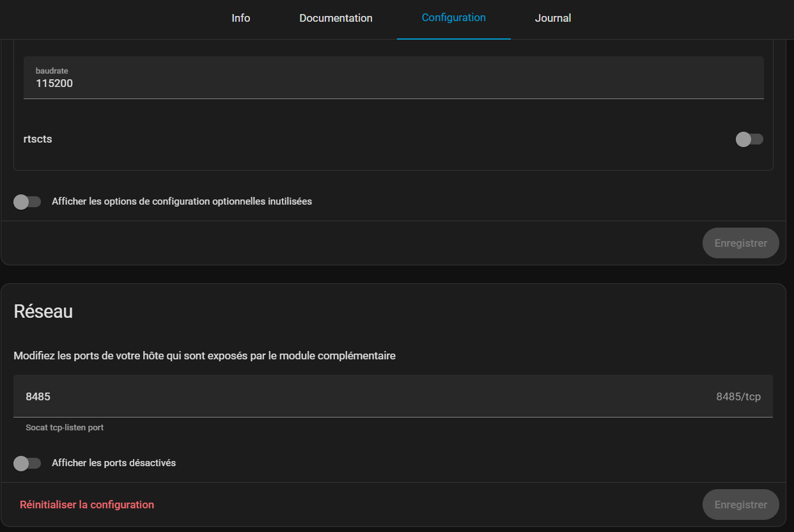Open the Info tab
This screenshot has width=794, height=532.
pos(240,18)
